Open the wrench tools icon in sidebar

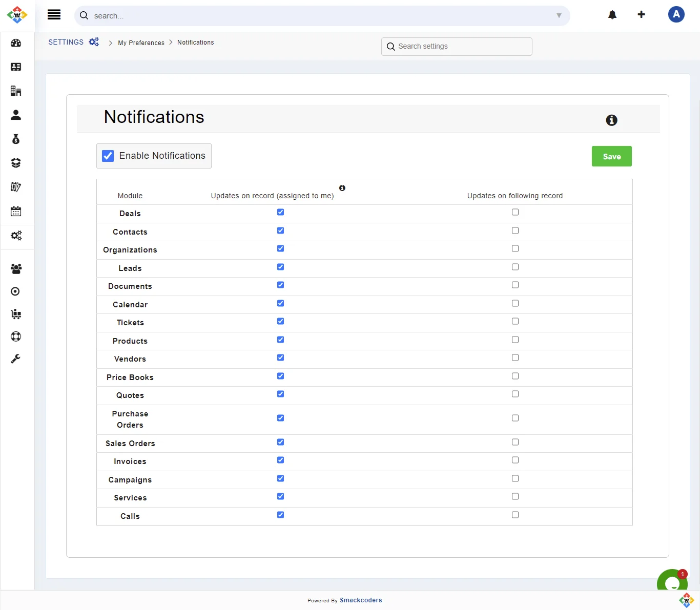pos(16,359)
